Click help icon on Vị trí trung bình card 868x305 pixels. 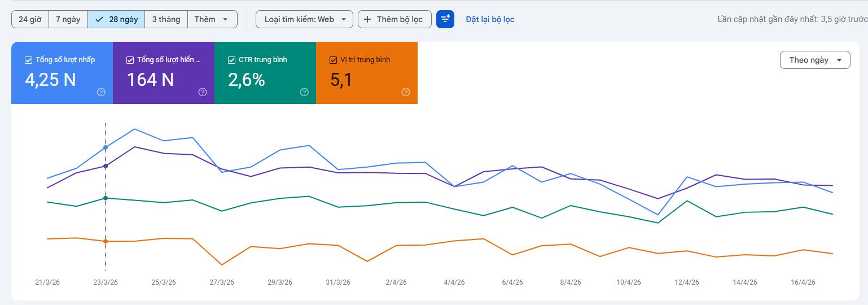coord(405,93)
